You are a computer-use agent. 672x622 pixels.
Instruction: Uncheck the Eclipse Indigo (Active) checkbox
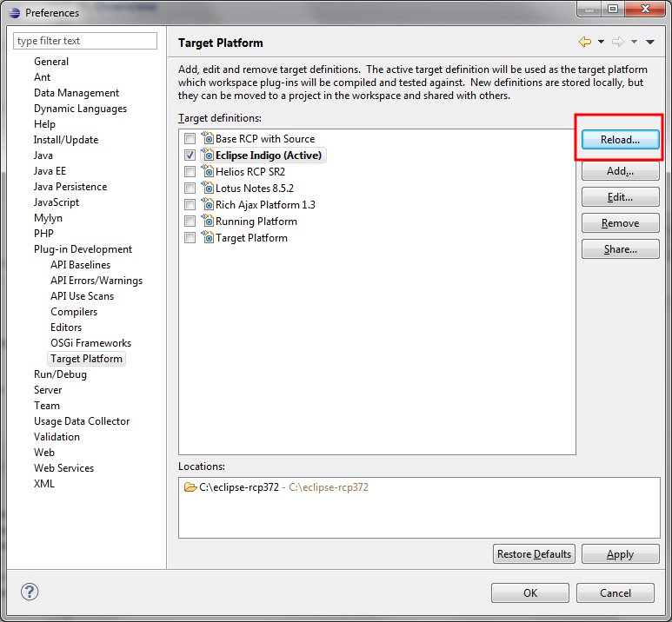(x=190, y=155)
